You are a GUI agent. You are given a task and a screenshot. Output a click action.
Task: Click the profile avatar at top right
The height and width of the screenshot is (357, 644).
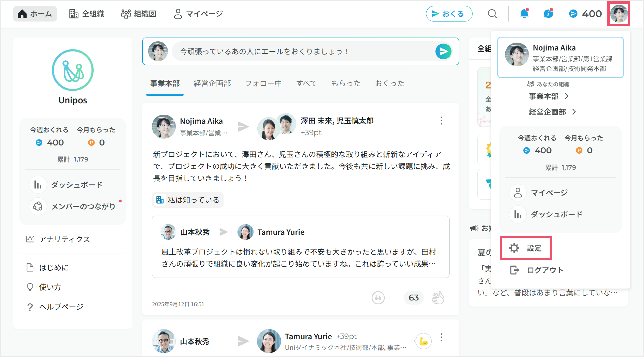click(x=619, y=14)
